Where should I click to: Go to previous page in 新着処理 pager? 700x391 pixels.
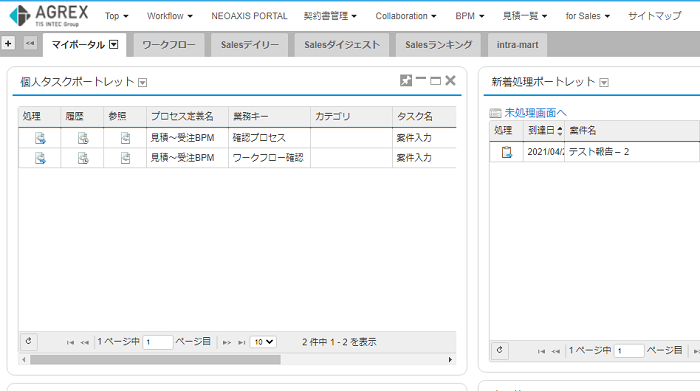[x=555, y=351]
